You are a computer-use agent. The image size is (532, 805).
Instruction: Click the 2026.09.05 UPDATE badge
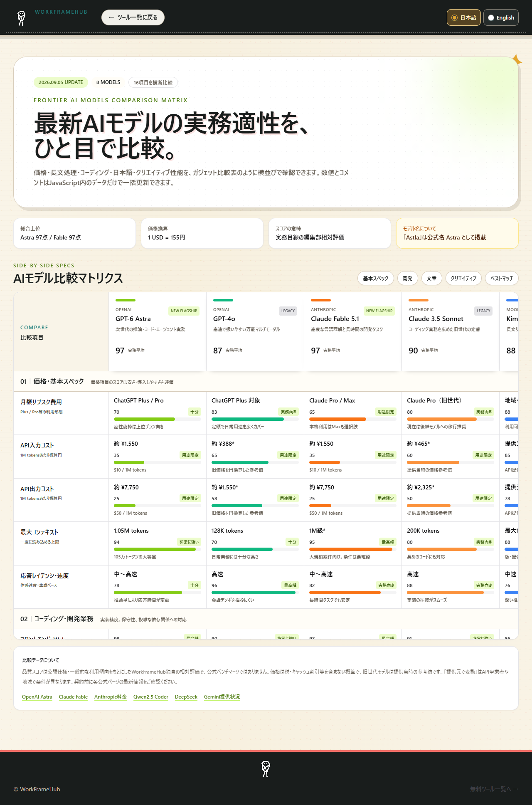pyautogui.click(x=61, y=82)
